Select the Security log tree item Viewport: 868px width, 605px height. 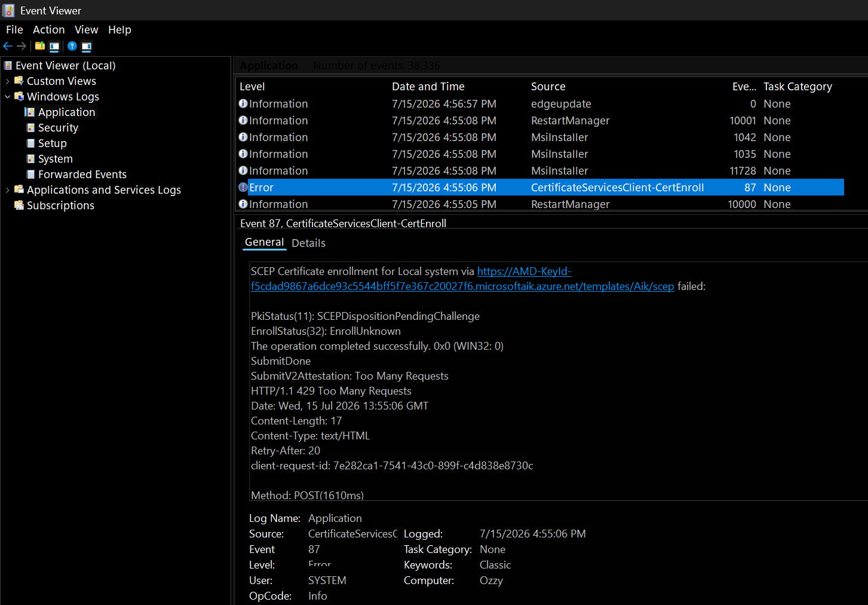pyautogui.click(x=58, y=127)
